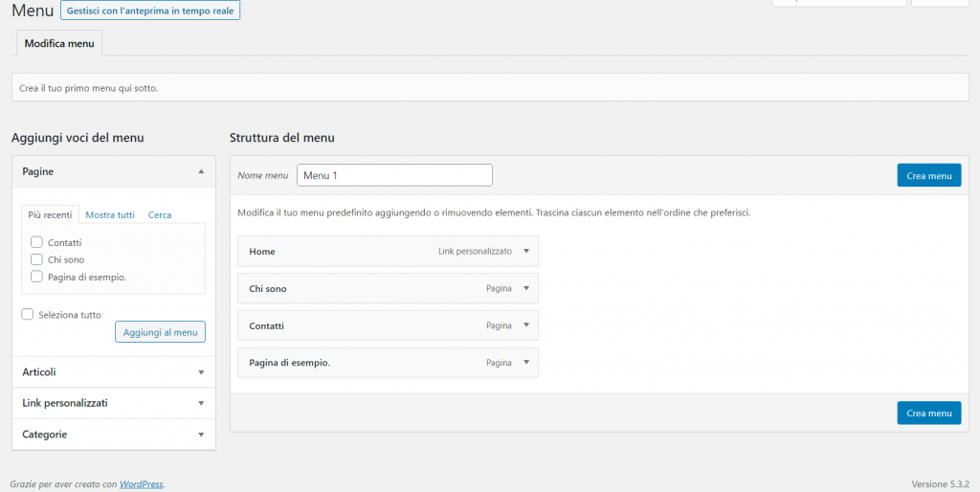Collapse the Pagine panel arrow
The image size is (980, 492).
[x=201, y=171]
